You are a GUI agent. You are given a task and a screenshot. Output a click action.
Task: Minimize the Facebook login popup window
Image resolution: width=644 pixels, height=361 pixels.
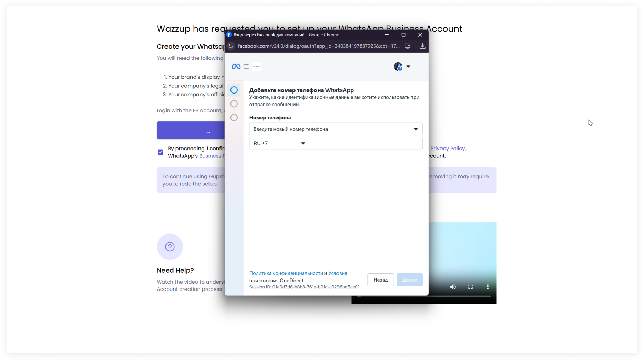coord(387,35)
